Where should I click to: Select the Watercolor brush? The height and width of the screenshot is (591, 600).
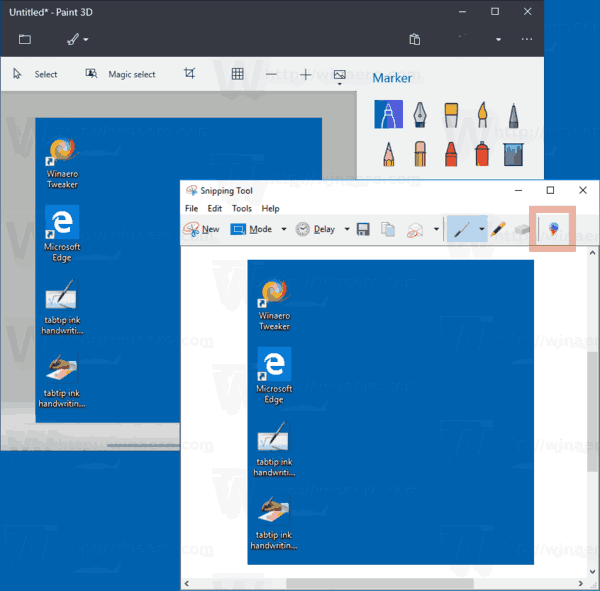tap(483, 114)
